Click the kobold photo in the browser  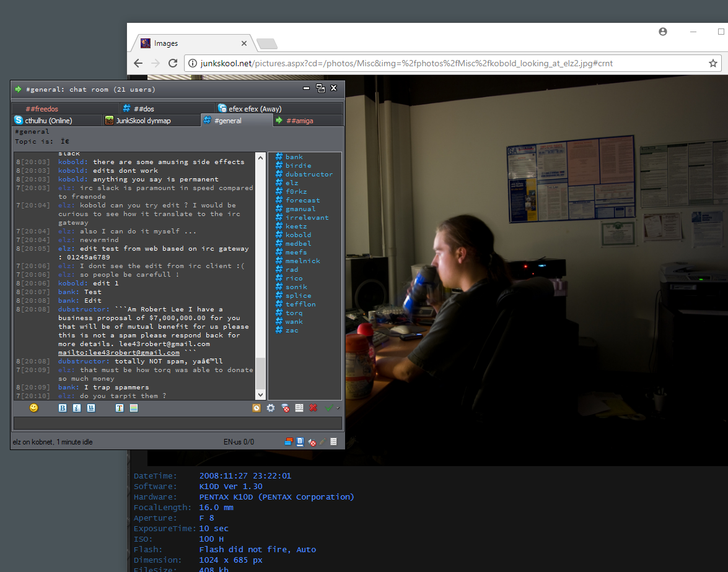pos(537,270)
